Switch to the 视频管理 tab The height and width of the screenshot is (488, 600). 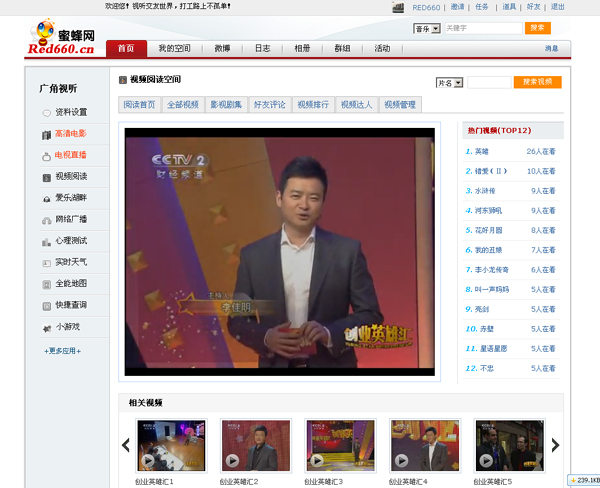pyautogui.click(x=400, y=105)
